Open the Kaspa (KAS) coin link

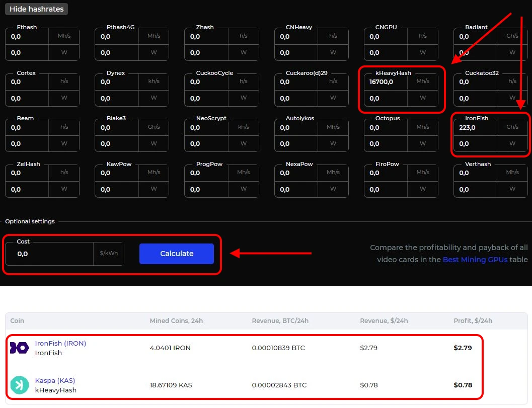pyautogui.click(x=55, y=380)
